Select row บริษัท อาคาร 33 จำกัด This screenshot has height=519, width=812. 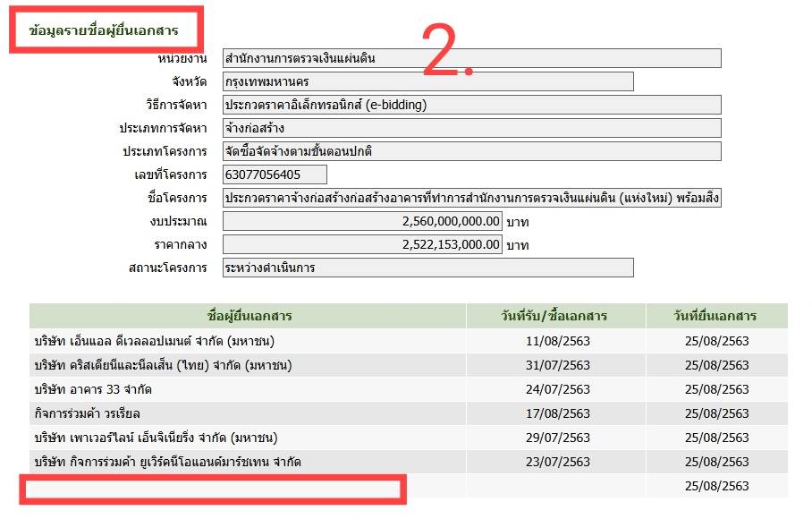(408, 389)
